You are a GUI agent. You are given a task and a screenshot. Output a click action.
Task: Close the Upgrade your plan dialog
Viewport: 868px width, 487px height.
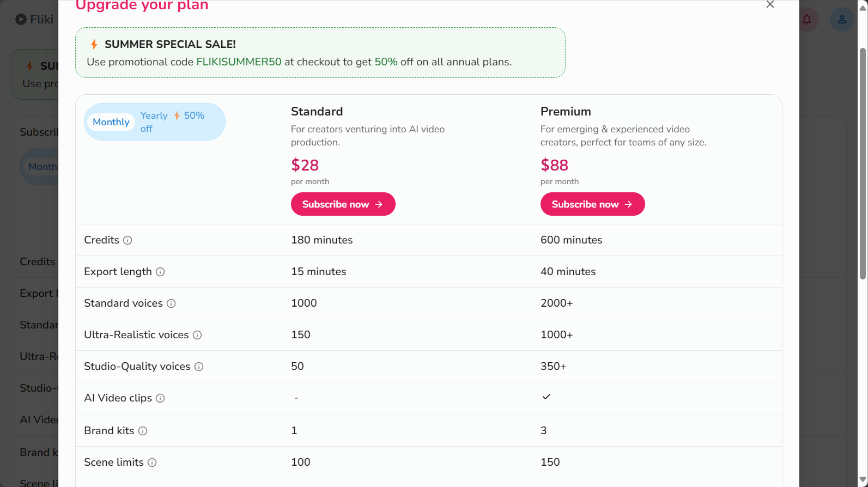770,4
